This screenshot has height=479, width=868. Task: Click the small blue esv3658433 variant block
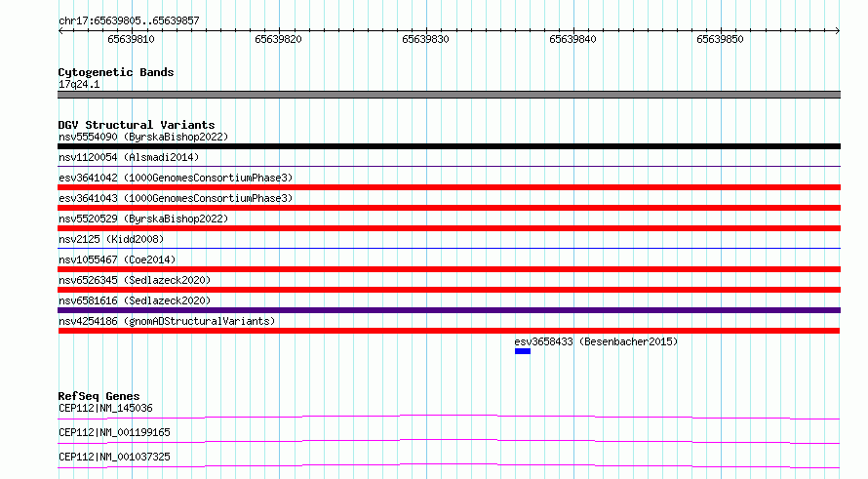[x=523, y=351]
